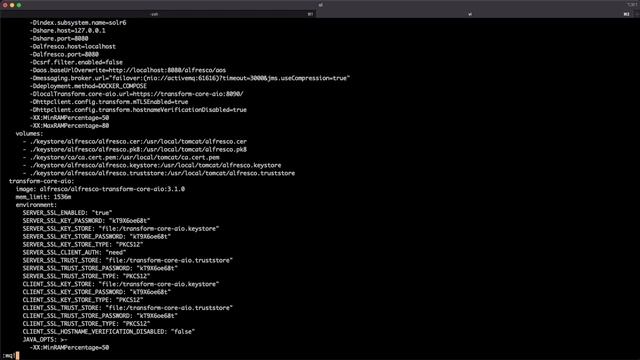Close the terminal window with the red button
The width and height of the screenshot is (640, 360).
click(5, 5)
